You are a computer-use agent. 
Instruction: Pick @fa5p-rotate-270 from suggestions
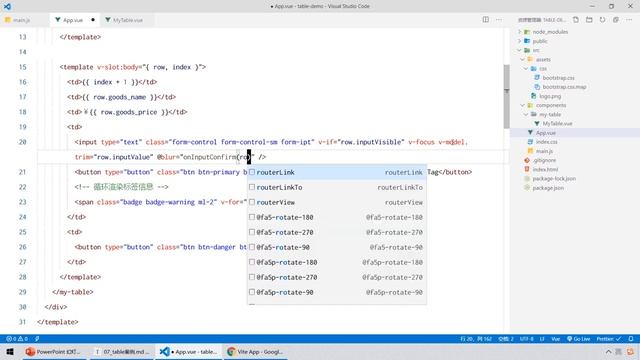pyautogui.click(x=337, y=277)
